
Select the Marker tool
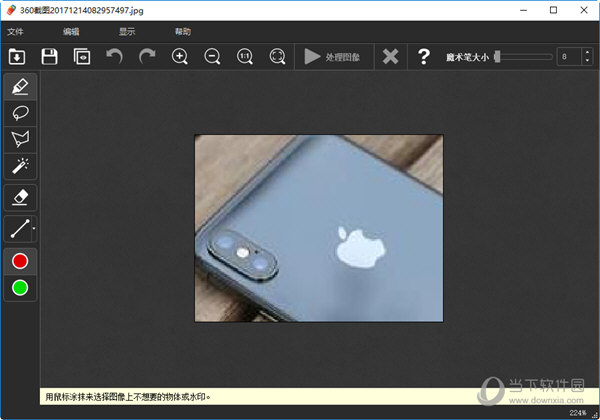tap(20, 87)
